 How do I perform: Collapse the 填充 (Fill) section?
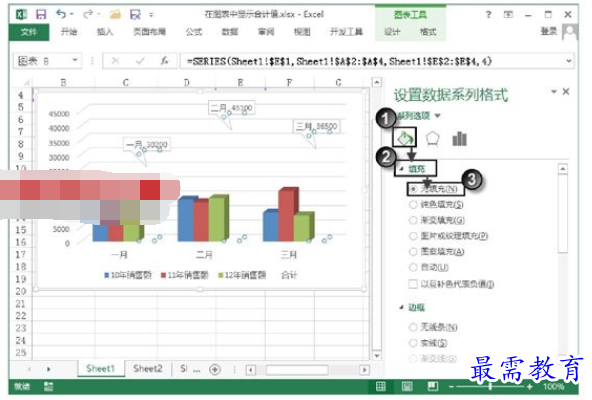point(401,169)
